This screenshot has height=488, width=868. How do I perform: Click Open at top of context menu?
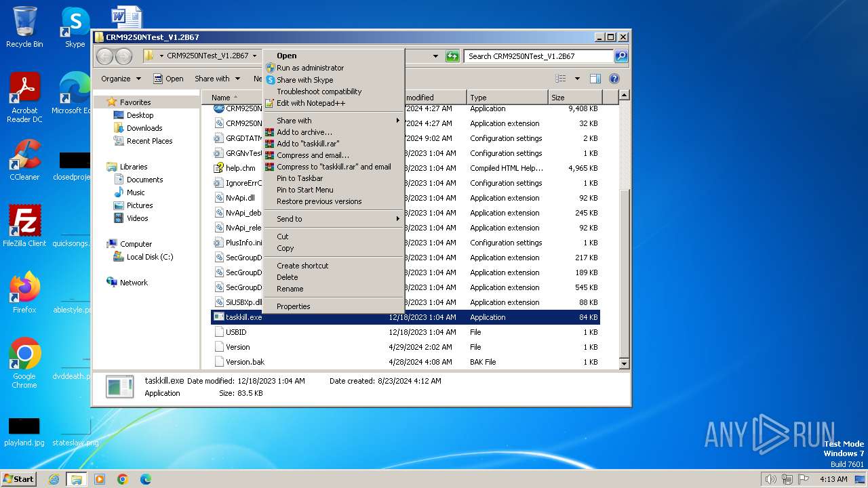click(x=286, y=56)
